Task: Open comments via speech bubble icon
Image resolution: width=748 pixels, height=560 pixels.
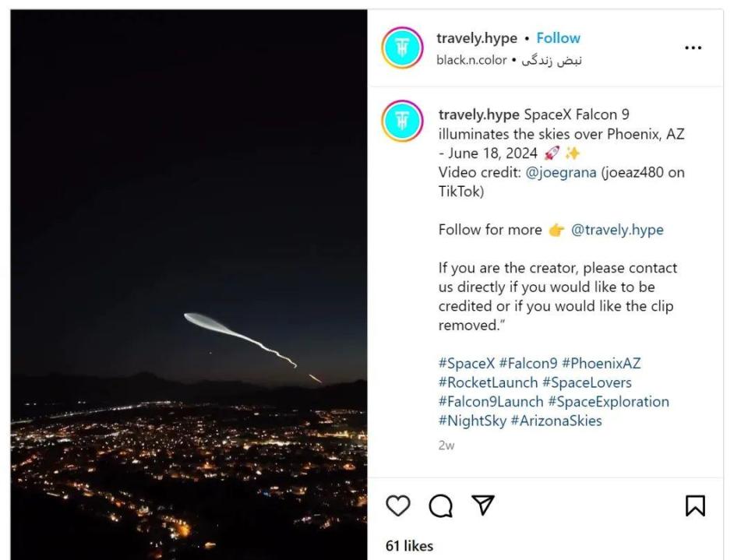Action: click(440, 506)
